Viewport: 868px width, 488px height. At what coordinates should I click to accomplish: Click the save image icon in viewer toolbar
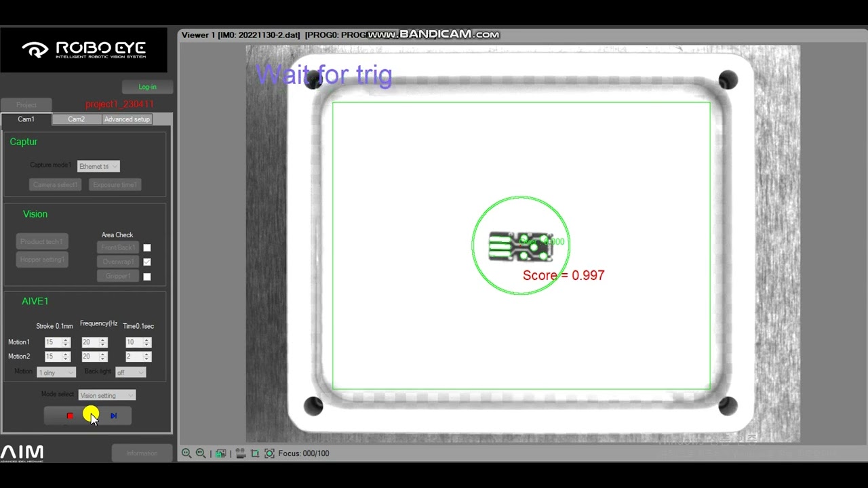pyautogui.click(x=220, y=453)
